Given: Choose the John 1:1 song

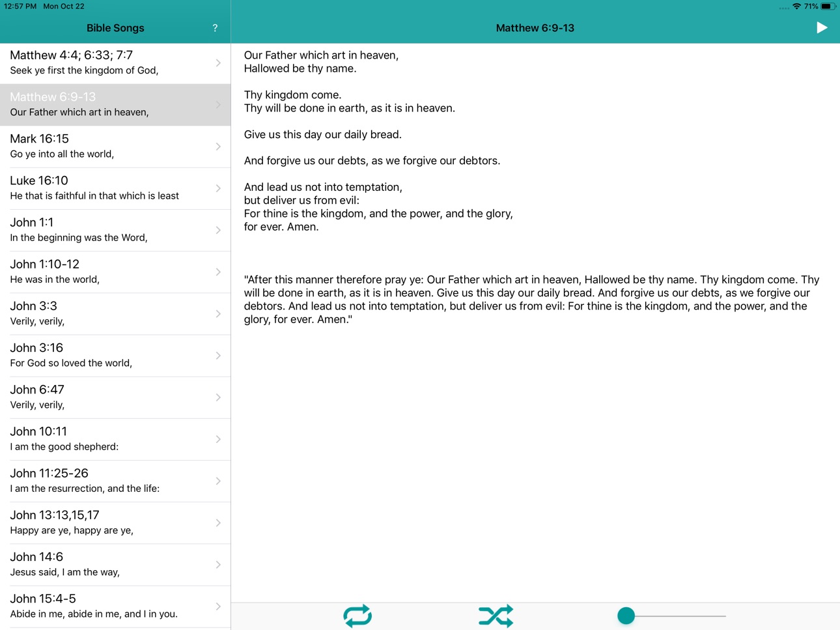Looking at the screenshot, I should 115,230.
